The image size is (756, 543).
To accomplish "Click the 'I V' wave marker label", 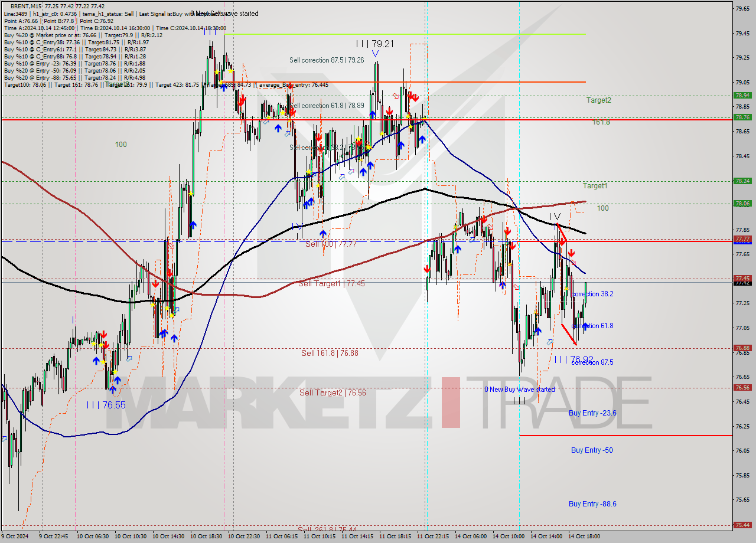I will point(555,217).
